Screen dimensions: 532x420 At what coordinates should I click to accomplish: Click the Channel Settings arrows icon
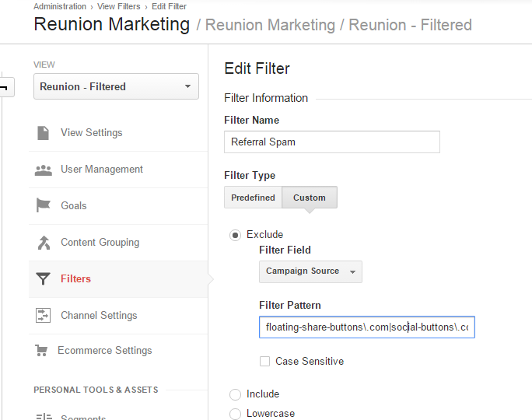tap(43, 315)
